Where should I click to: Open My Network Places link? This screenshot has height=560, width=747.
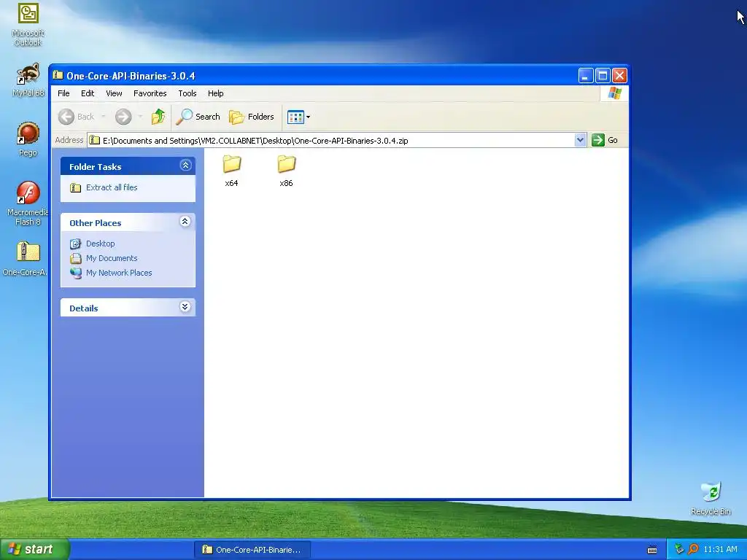(x=119, y=273)
